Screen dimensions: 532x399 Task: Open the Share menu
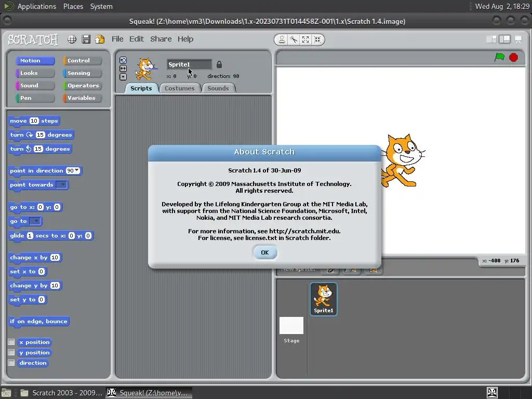click(161, 39)
